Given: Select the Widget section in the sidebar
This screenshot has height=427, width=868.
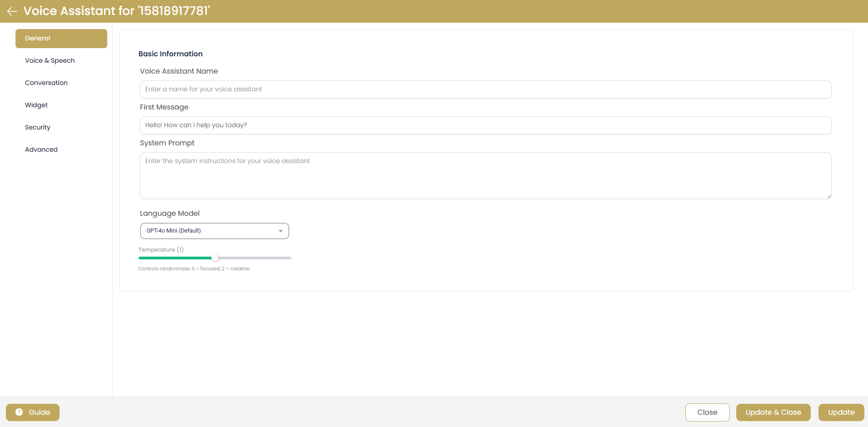Looking at the screenshot, I should tap(36, 105).
